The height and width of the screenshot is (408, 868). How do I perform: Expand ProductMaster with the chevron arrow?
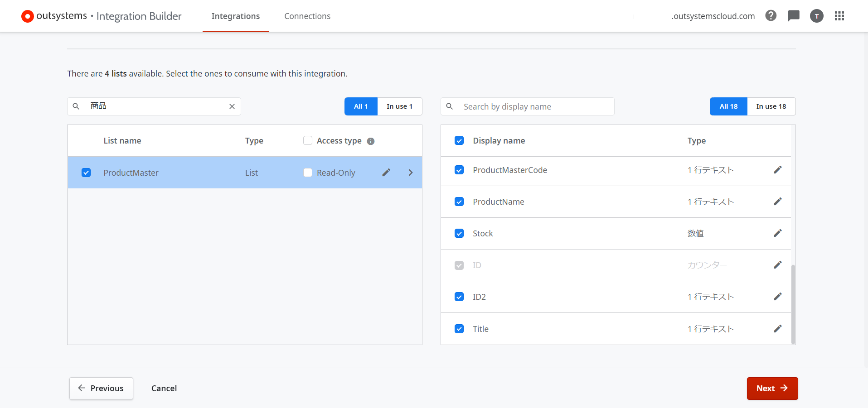[410, 173]
